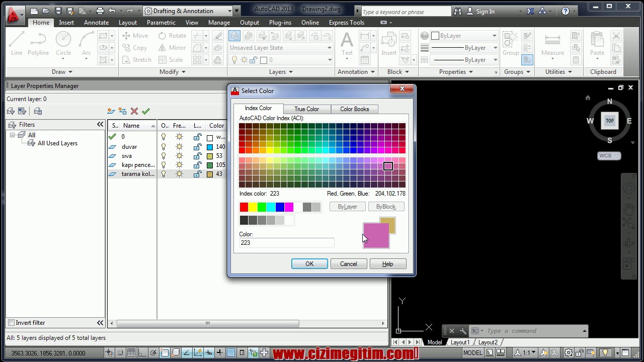Toggle On lightbulb for tarama kol layer
Image resolution: width=644 pixels, height=362 pixels.
pos(164,174)
